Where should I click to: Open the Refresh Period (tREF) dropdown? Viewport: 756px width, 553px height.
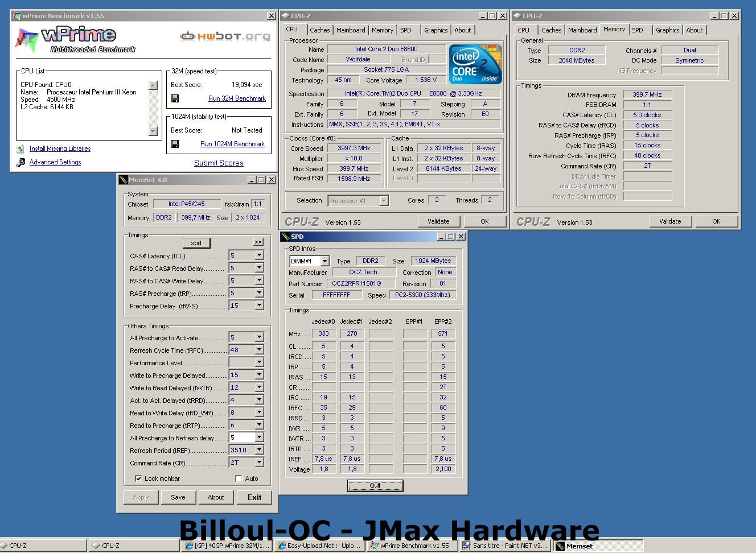tap(259, 450)
